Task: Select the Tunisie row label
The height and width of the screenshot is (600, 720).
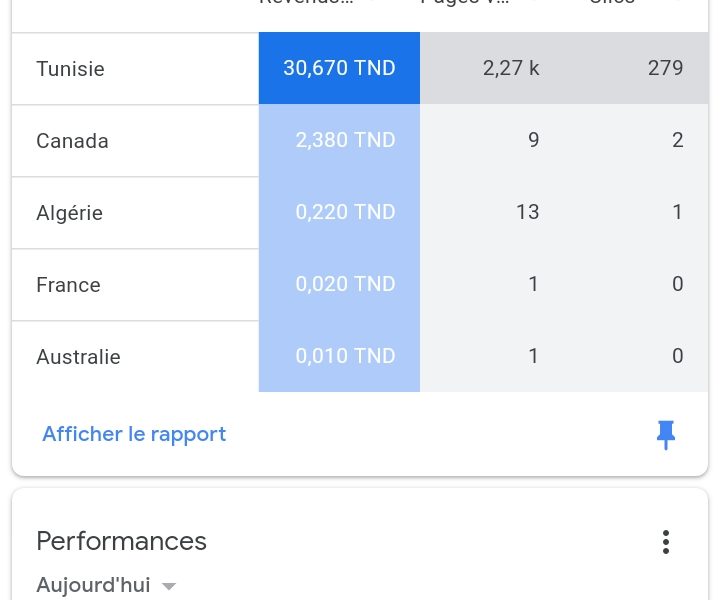Action: click(70, 69)
